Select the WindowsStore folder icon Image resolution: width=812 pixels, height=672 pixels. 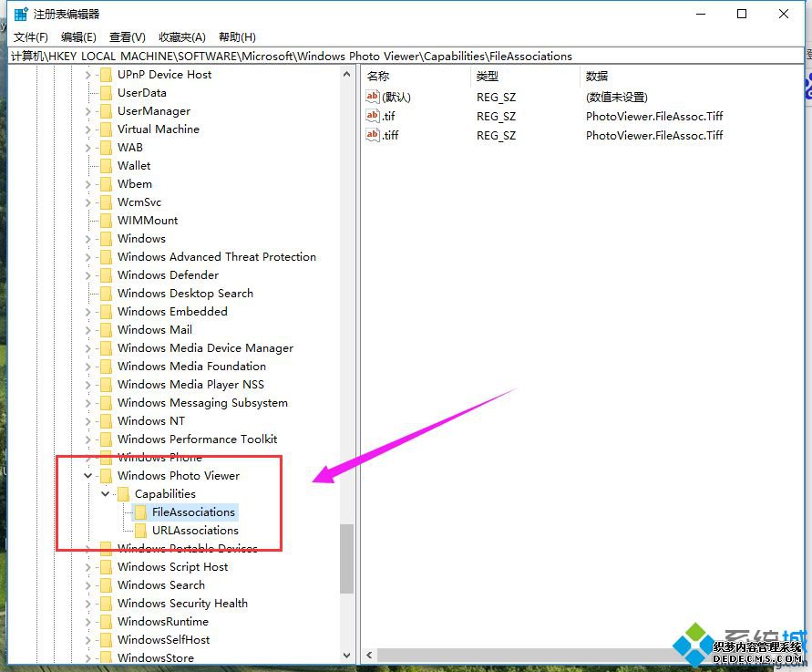click(106, 658)
